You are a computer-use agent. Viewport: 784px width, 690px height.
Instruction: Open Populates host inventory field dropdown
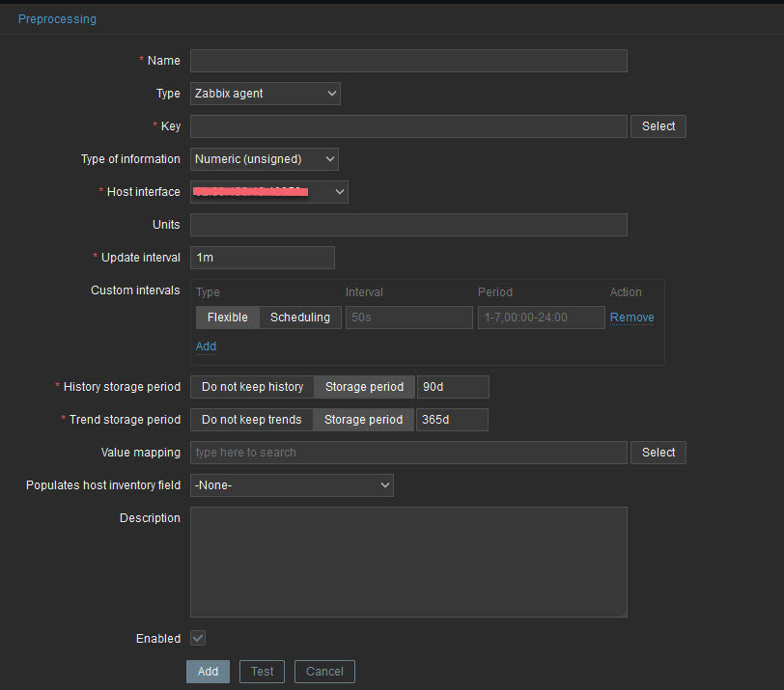click(x=292, y=485)
